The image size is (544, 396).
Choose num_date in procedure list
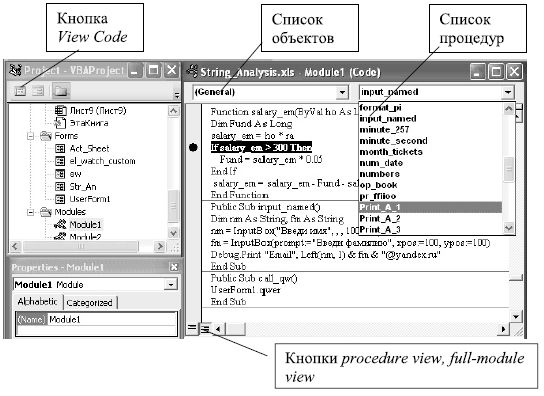pos(381,163)
